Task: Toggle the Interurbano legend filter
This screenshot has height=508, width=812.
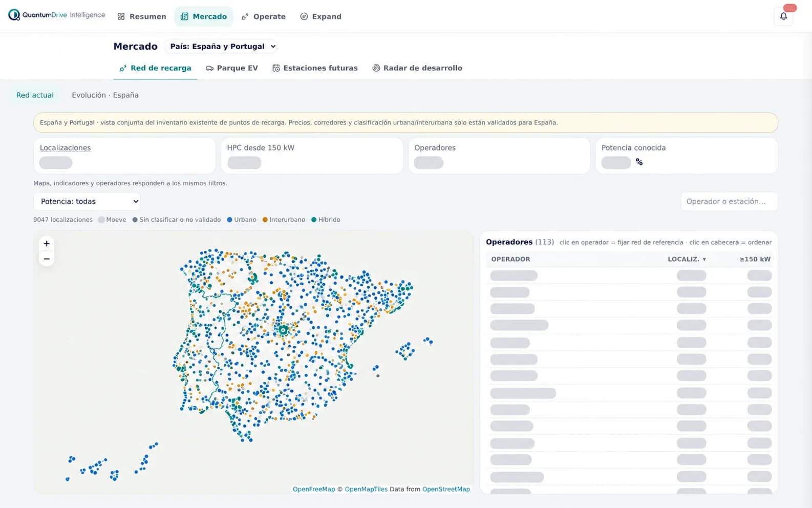Action: pos(284,220)
